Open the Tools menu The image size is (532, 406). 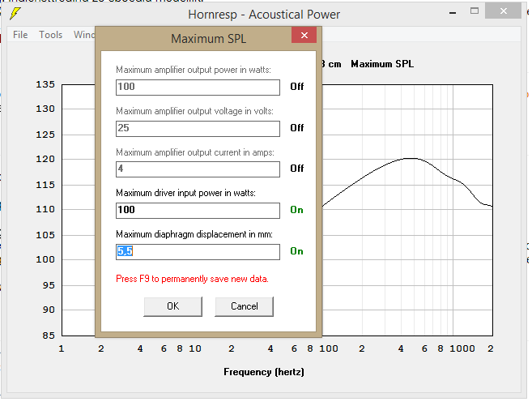[x=50, y=35]
